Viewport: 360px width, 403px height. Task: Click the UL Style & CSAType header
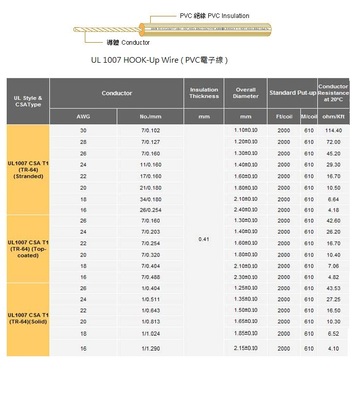click(28, 101)
